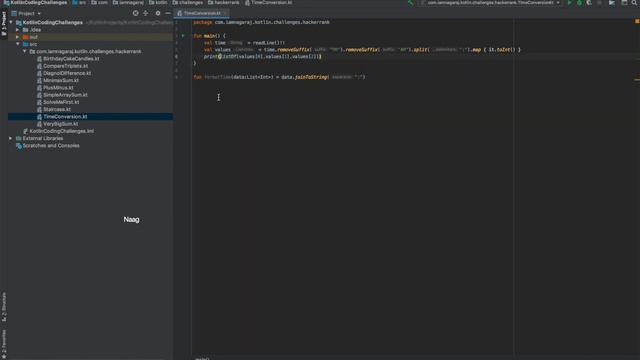The width and height of the screenshot is (640, 360).
Task: Open the Favorites tool window stripe
Action: coord(4,344)
